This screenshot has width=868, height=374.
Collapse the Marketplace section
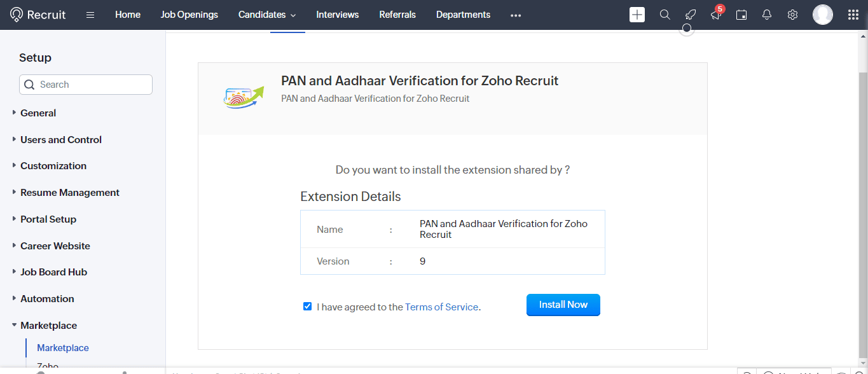pos(48,326)
